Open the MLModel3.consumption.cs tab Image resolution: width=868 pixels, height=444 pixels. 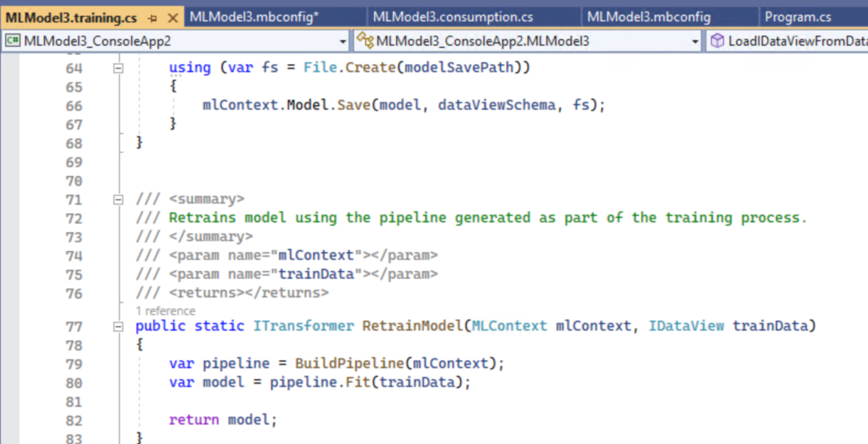(453, 17)
